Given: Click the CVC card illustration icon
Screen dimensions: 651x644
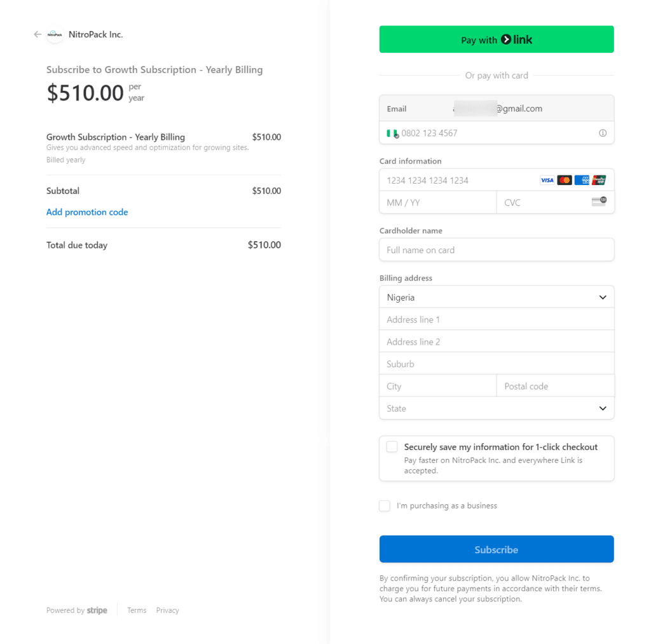Looking at the screenshot, I should (x=598, y=201).
